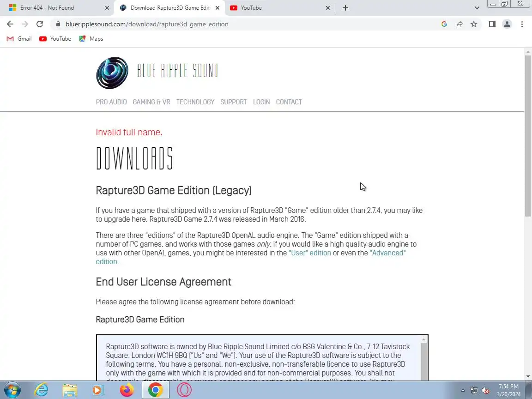The image size is (532, 399).
Task: Expand the tab search dropdown
Action: coord(477,8)
